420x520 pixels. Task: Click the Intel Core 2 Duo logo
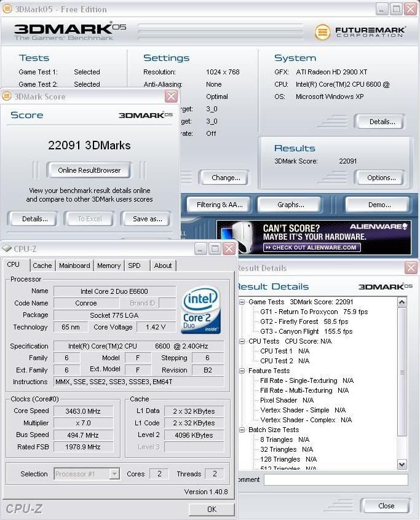click(201, 310)
